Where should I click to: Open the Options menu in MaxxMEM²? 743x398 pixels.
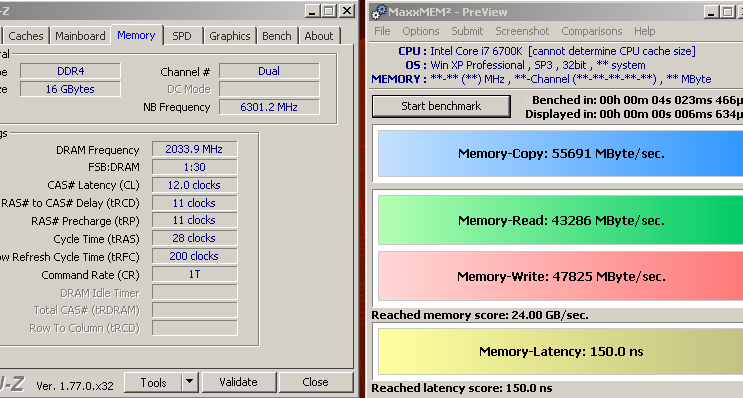coord(421,31)
